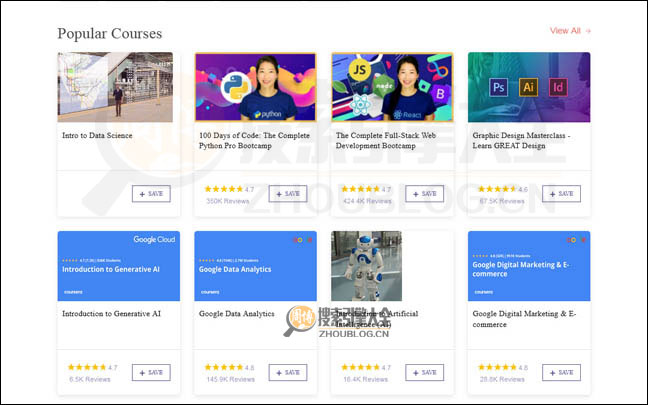Save the Google Data Analytics course
Screen dimensions: 648x405
pos(288,372)
